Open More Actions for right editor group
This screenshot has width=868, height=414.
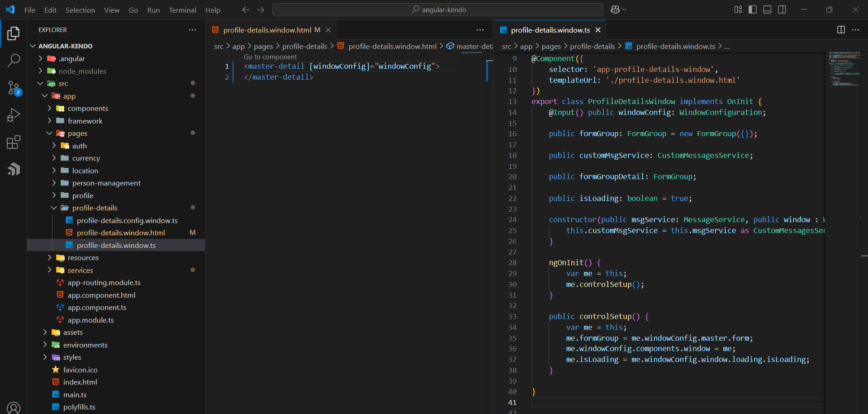click(855, 30)
